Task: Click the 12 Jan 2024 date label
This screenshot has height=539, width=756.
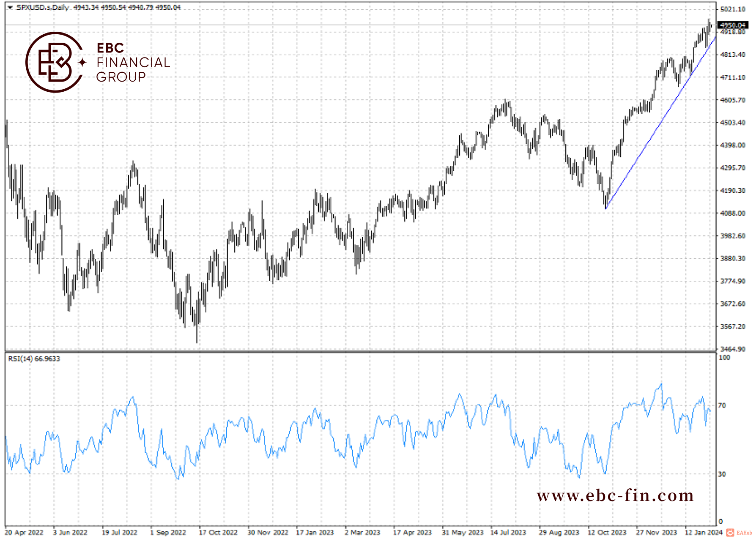Action: (x=704, y=532)
